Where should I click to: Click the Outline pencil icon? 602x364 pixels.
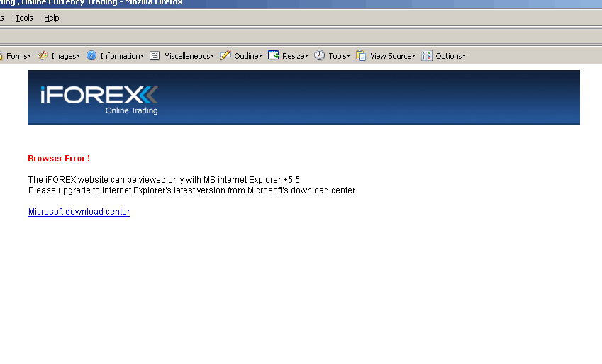coord(225,55)
